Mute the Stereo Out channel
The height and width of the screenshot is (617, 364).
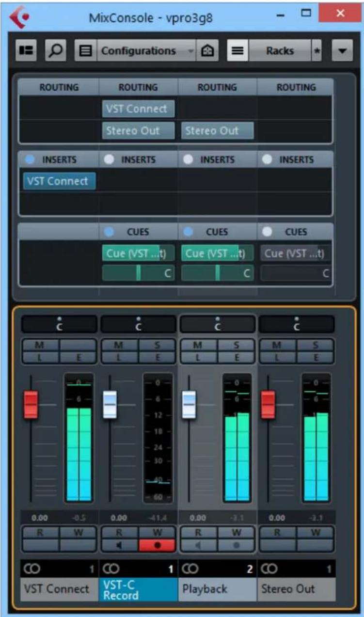[277, 345]
